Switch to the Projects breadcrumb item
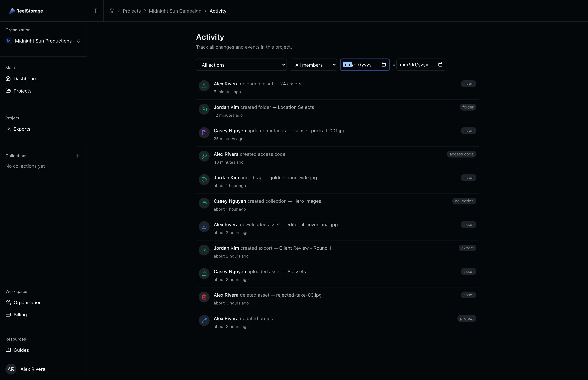This screenshot has width=588, height=380. [x=132, y=11]
